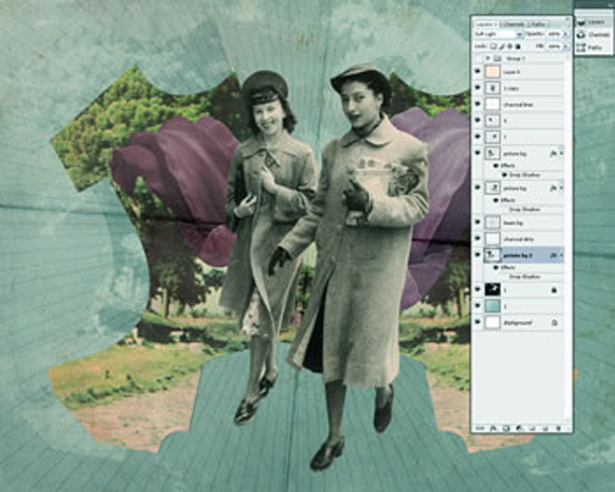
Task: Click the New Adjustment Layer icon
Action: [519, 428]
